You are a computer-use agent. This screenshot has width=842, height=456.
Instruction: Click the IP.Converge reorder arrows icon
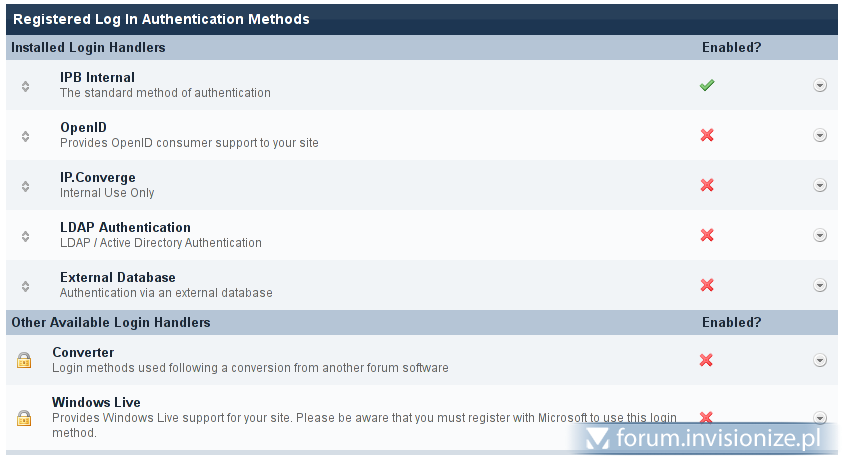(x=25, y=186)
